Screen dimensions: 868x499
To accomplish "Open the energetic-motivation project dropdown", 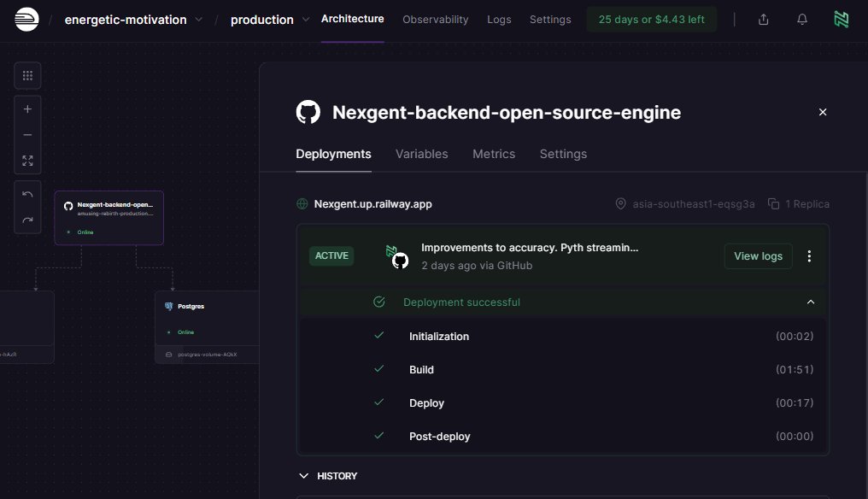I will pyautogui.click(x=133, y=20).
